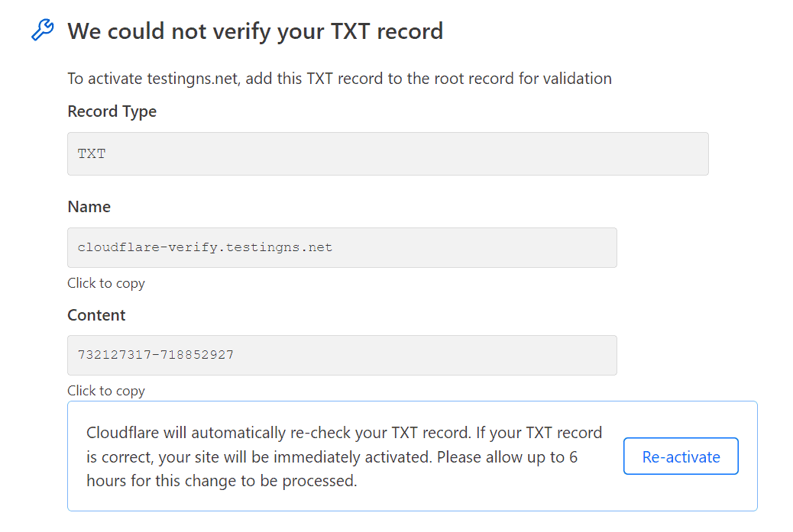Click empty space right of TXT in Record Type field
793x532 pixels.
(x=405, y=154)
